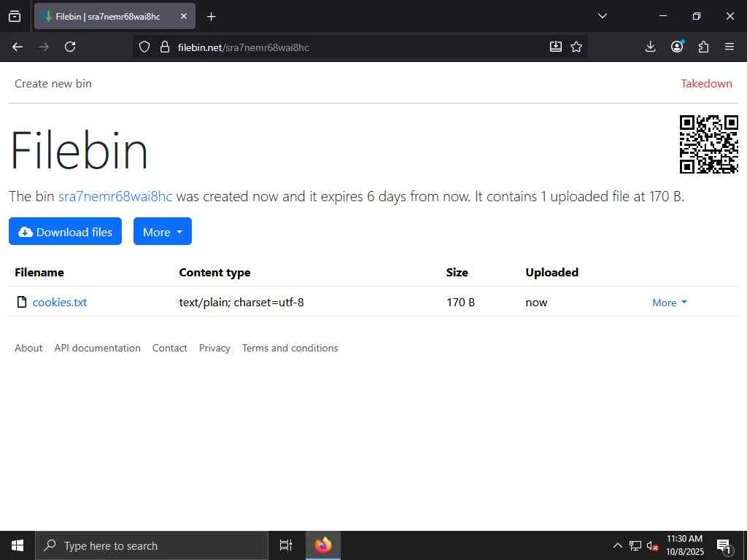Click the Create new bin link
Viewport: 747px width, 560px height.
click(x=53, y=83)
